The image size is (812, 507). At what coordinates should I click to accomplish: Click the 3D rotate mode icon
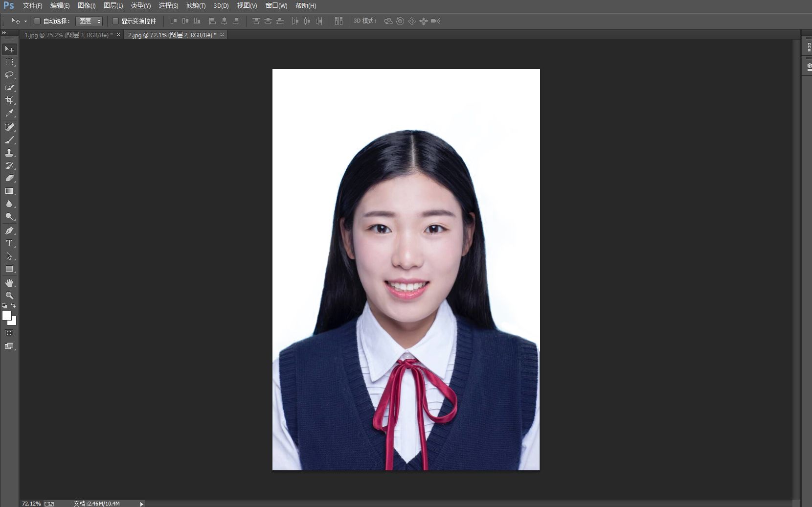click(x=388, y=21)
